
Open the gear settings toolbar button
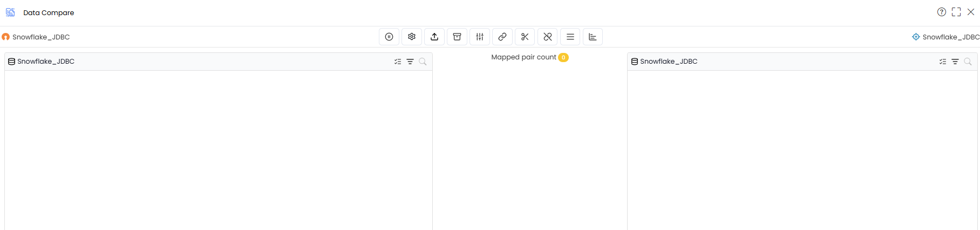412,37
